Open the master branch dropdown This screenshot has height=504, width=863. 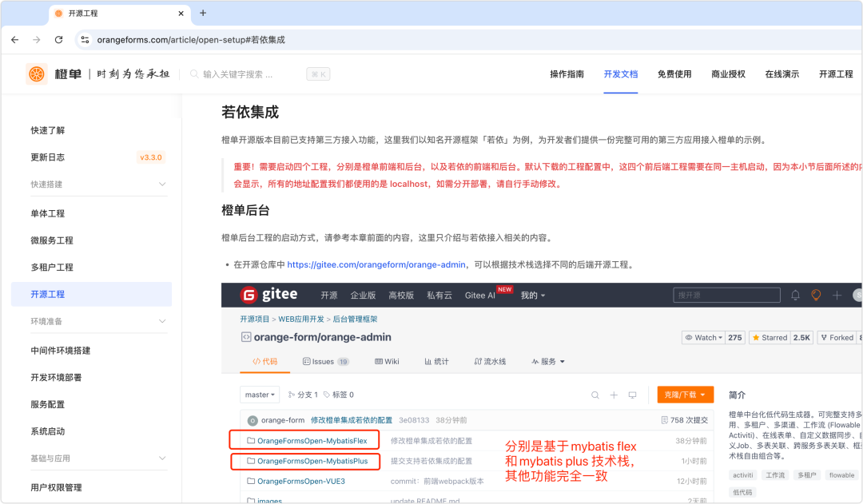(260, 395)
